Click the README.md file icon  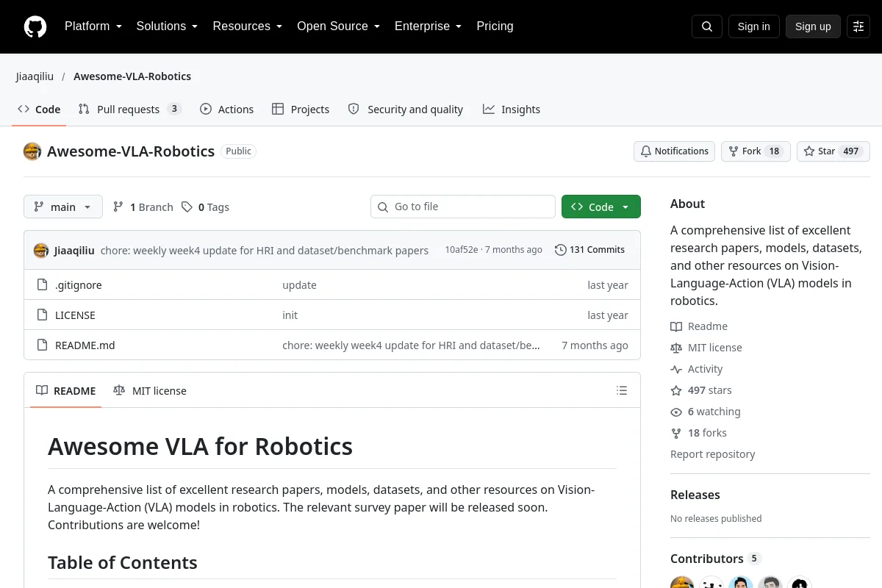(x=42, y=345)
